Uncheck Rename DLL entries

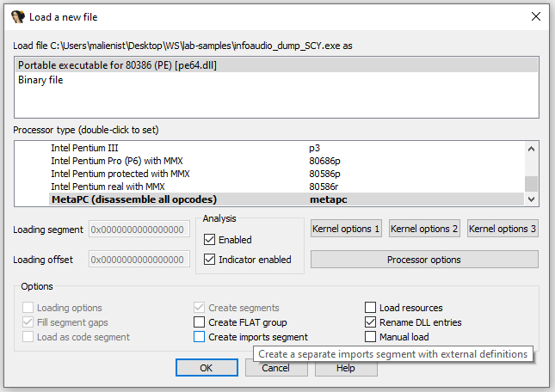pyautogui.click(x=371, y=322)
